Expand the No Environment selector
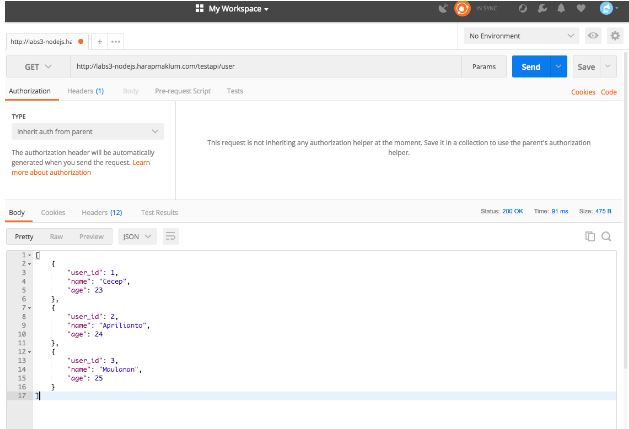The height and width of the screenshot is (429, 629). 522,36
